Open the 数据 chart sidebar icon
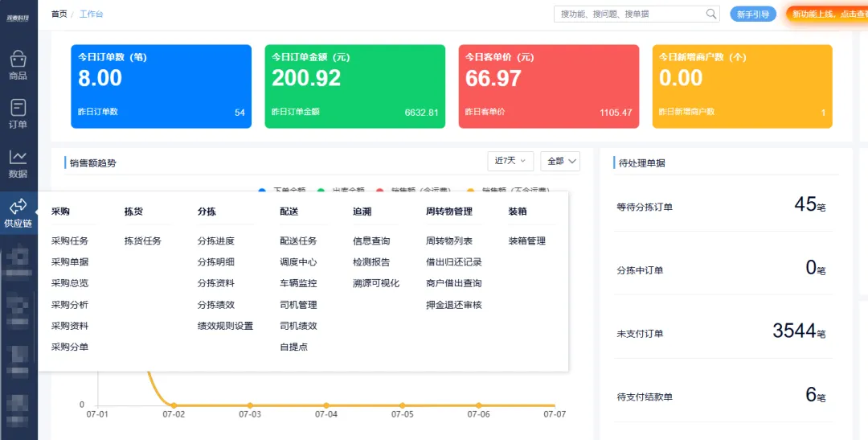Viewport: 868px width, 440px height. (x=18, y=164)
